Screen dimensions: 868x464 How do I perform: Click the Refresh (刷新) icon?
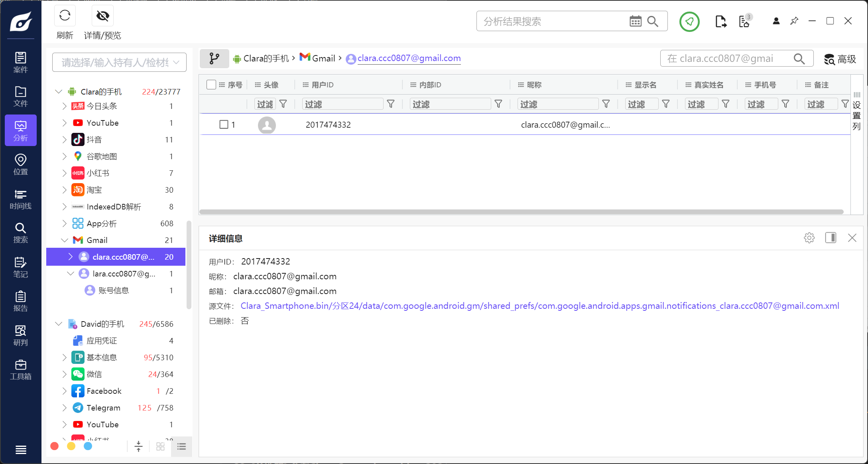coord(65,16)
